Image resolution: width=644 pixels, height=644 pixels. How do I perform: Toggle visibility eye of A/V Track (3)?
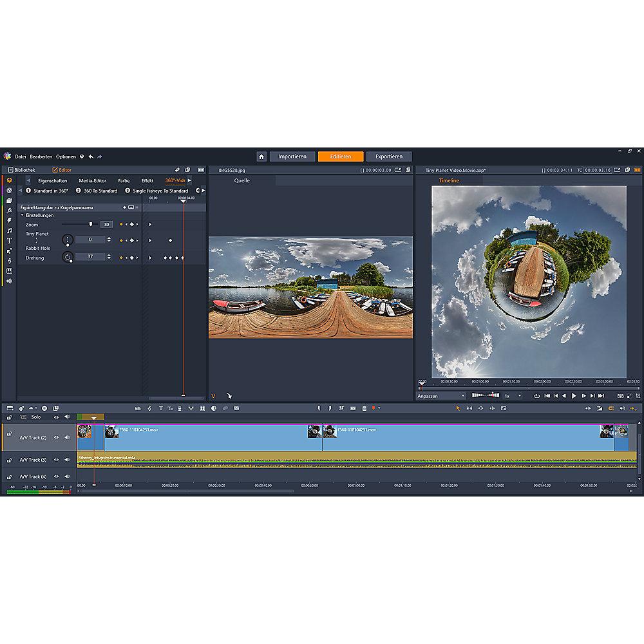tap(56, 460)
